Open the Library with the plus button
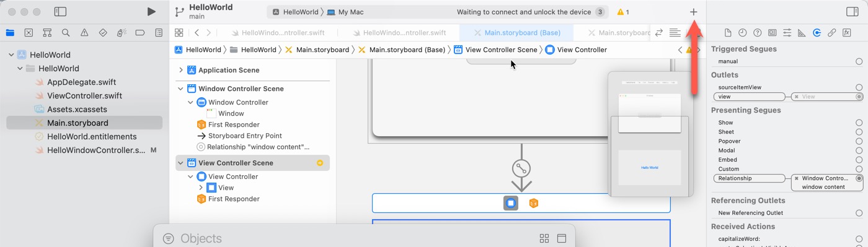Image resolution: width=868 pixels, height=247 pixels. 693,12
